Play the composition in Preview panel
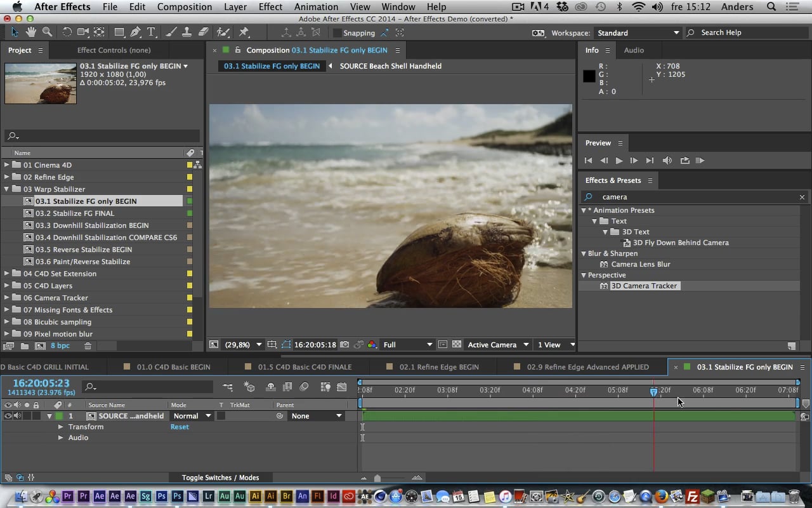 click(619, 161)
